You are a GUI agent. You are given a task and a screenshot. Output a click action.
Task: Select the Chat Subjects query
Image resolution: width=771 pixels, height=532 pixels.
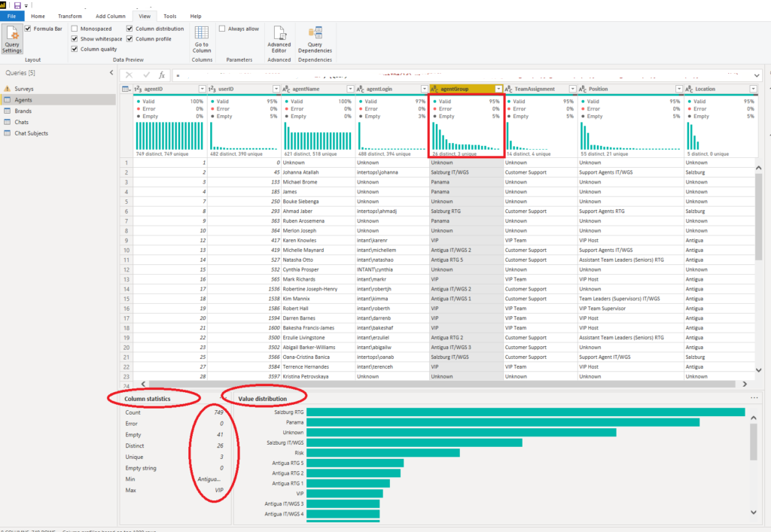(x=31, y=133)
